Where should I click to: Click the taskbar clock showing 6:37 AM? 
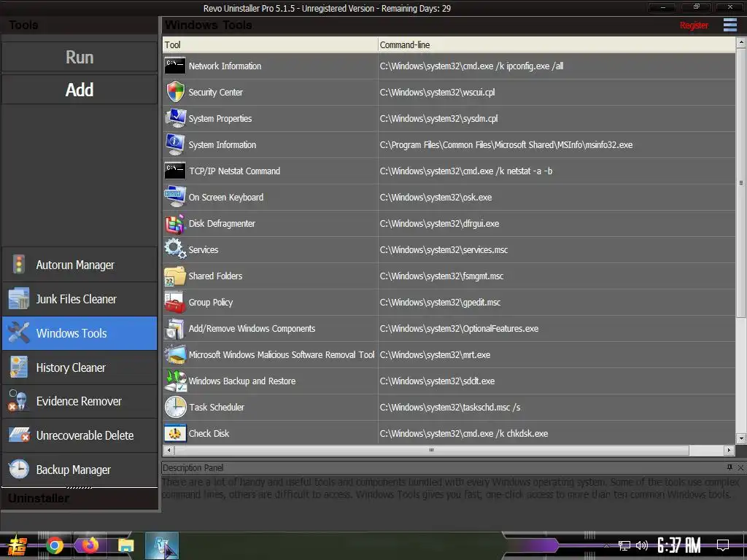tap(679, 545)
